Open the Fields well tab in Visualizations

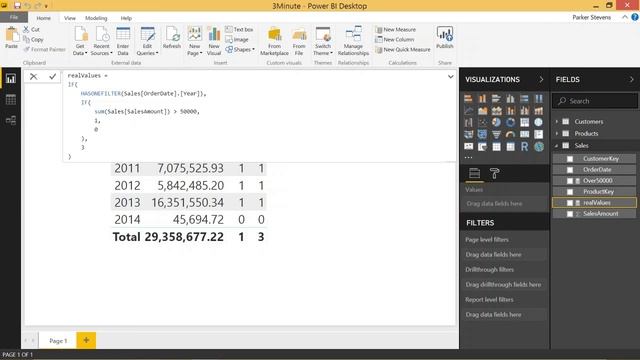click(474, 173)
